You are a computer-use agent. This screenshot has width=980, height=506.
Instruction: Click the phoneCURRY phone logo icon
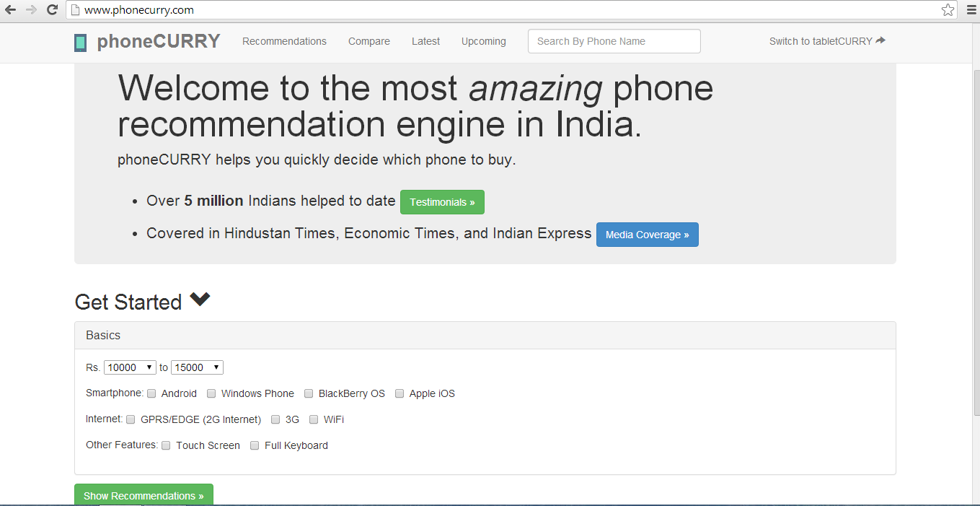pos(81,42)
